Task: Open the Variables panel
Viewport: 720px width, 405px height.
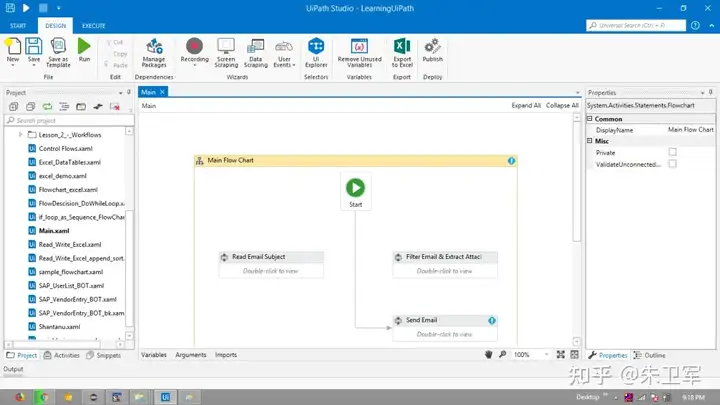Action: pos(154,355)
